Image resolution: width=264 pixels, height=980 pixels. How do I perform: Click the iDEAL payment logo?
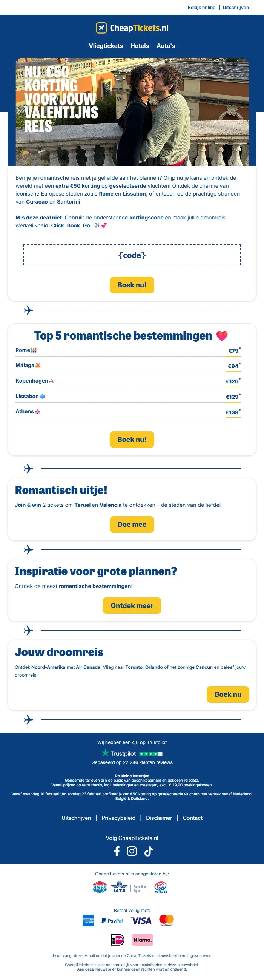(117, 940)
